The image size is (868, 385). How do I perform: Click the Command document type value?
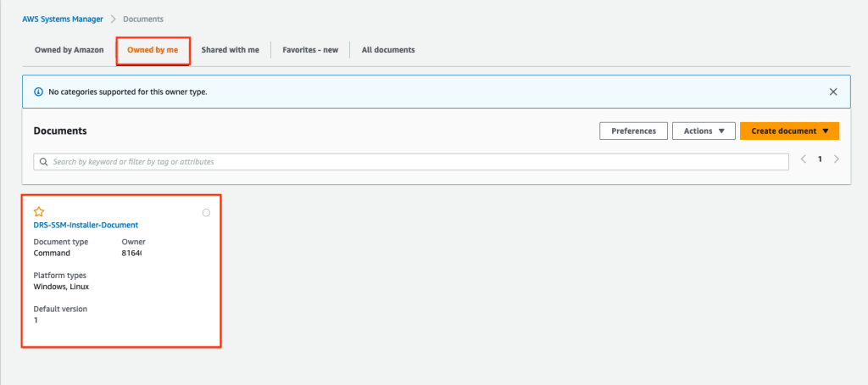click(x=52, y=254)
